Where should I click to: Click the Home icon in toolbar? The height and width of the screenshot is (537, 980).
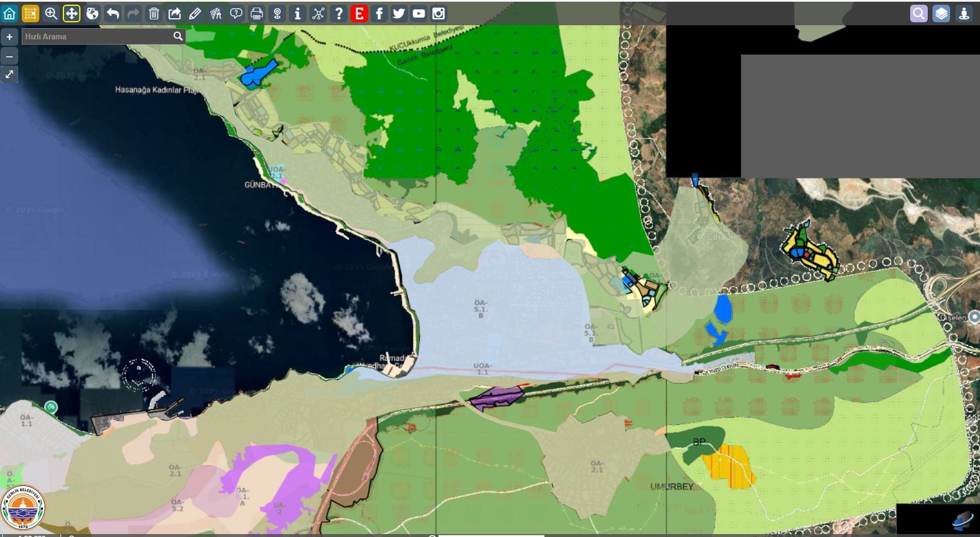9,13
